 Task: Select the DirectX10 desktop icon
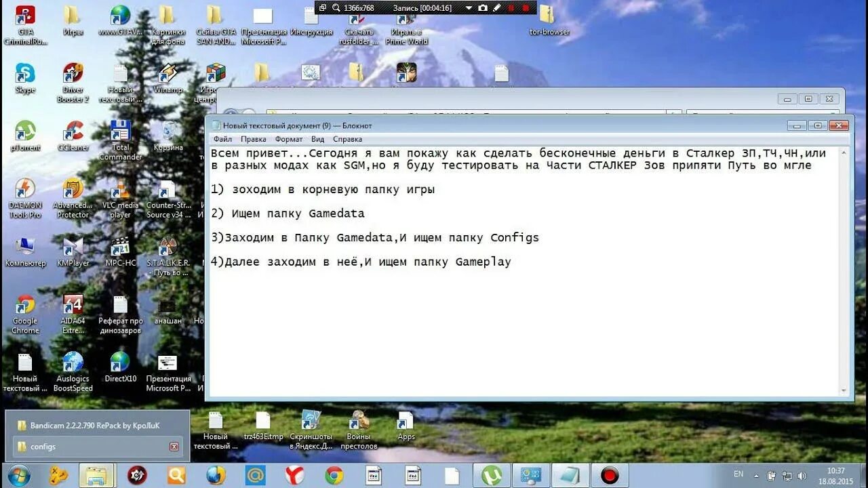tap(120, 367)
